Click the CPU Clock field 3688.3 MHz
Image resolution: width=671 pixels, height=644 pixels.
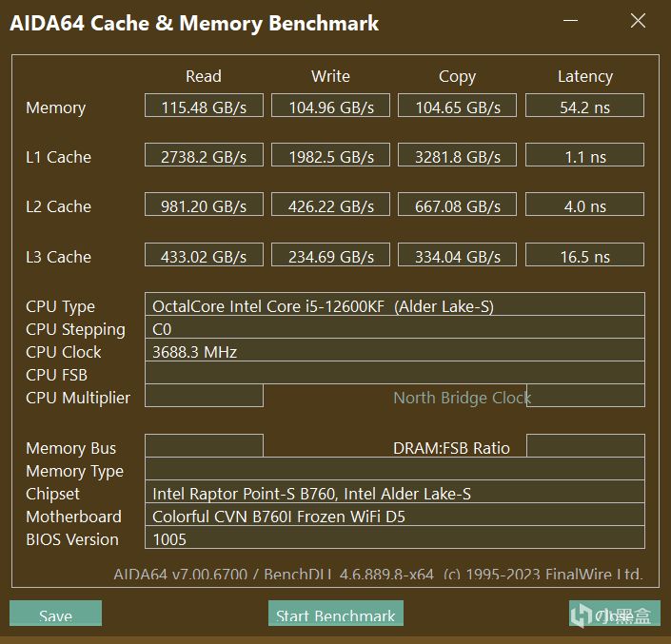(395, 350)
